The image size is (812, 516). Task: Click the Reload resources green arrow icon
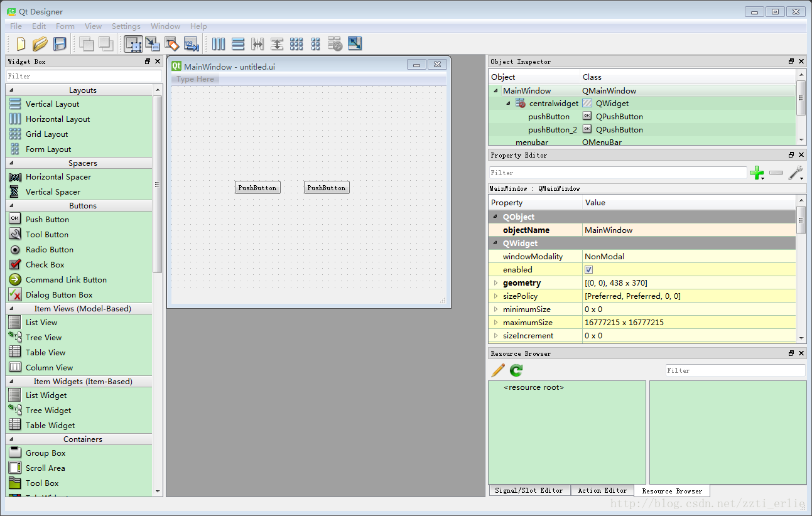click(x=516, y=370)
